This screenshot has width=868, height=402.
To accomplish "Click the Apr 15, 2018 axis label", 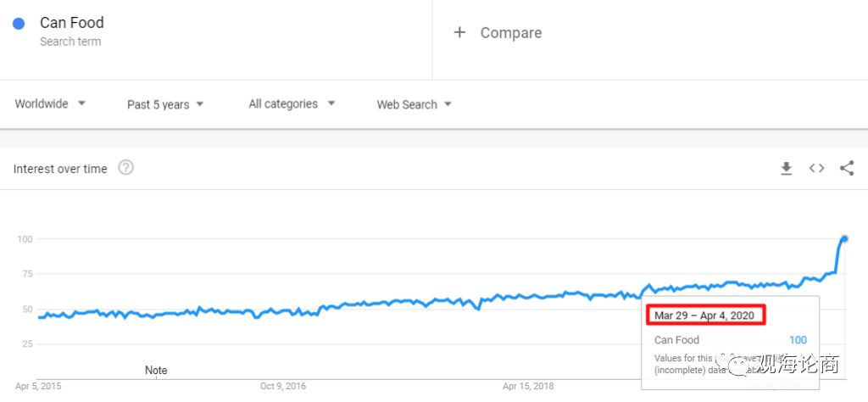I will 528,386.
